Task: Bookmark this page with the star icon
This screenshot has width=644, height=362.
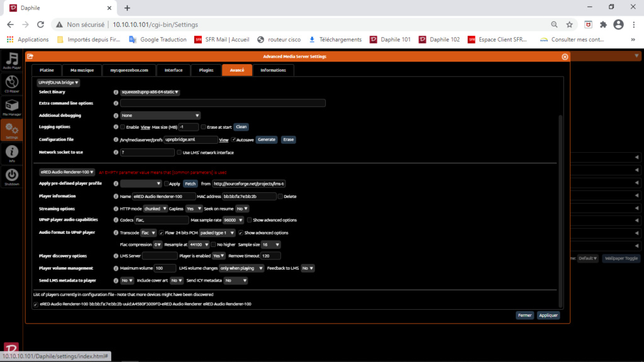Action: coord(569,25)
